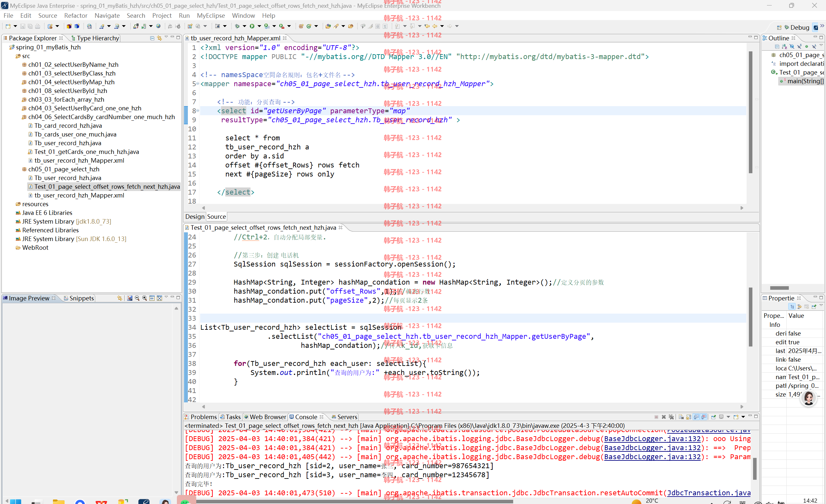The width and height of the screenshot is (826, 504).
Task: Click the capture screenshot camera toolbar icon
Action: coord(218,26)
